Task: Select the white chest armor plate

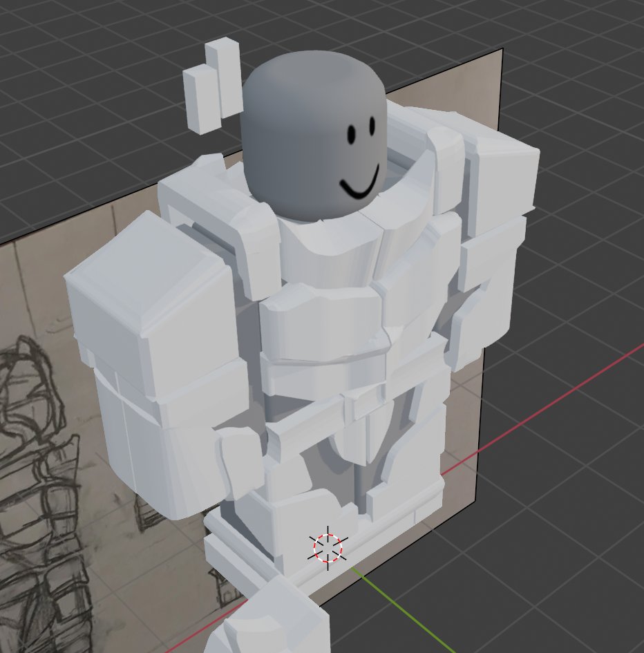Action: 323,323
